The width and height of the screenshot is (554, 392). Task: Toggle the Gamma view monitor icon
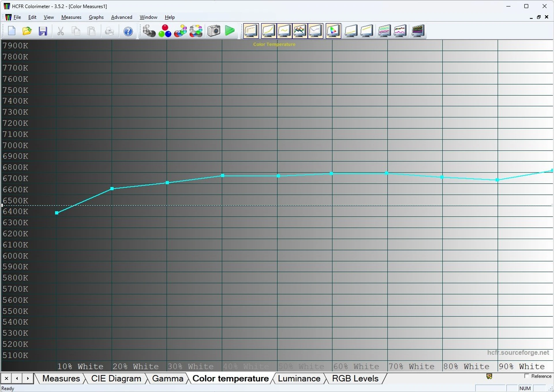tap(284, 31)
